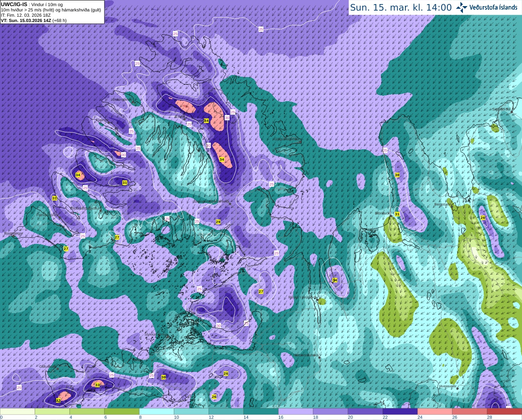Click the 14–16 dark teal legend swatch
This screenshot has height=420, width=522.
(x=261, y=411)
